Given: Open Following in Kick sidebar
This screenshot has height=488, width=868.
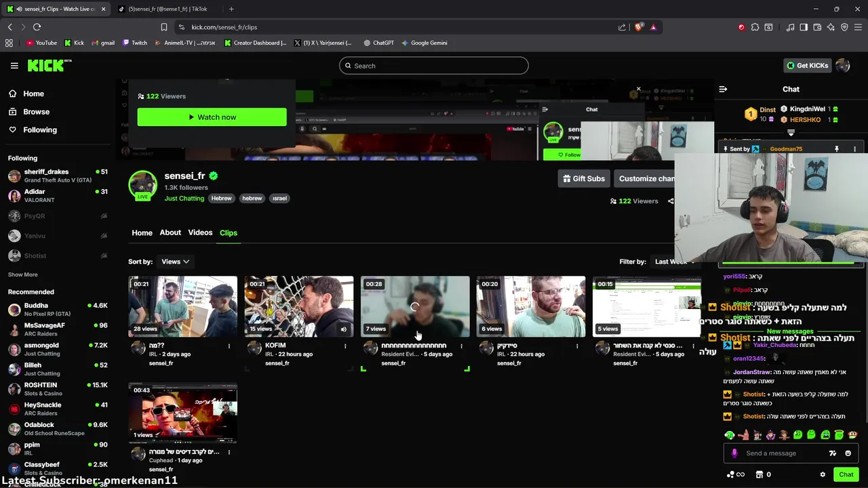Looking at the screenshot, I should click(x=33, y=130).
